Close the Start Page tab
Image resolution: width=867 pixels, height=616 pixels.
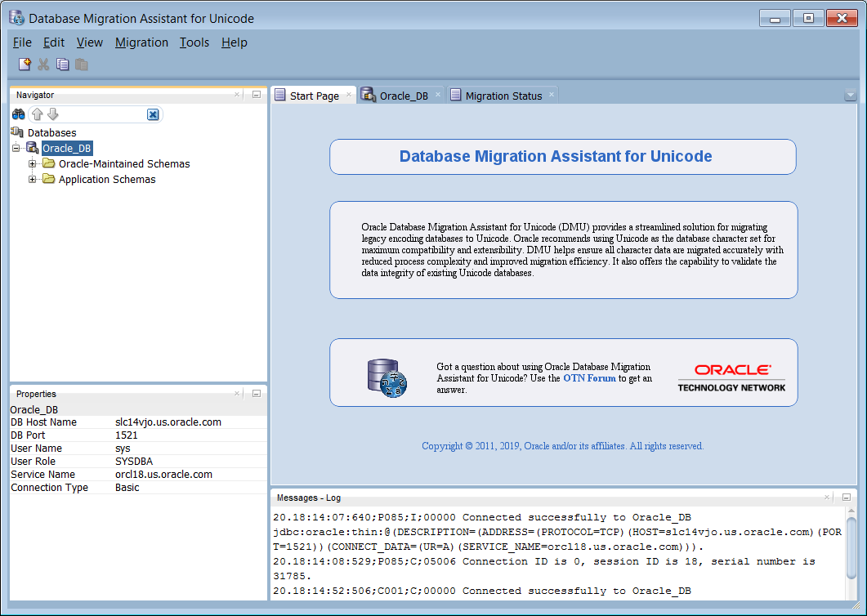[348, 95]
